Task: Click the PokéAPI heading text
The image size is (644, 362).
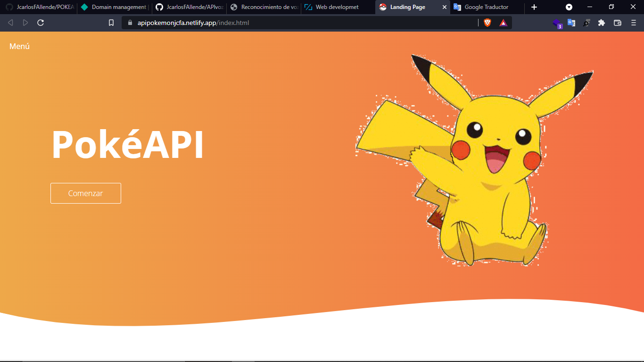Action: tap(127, 145)
